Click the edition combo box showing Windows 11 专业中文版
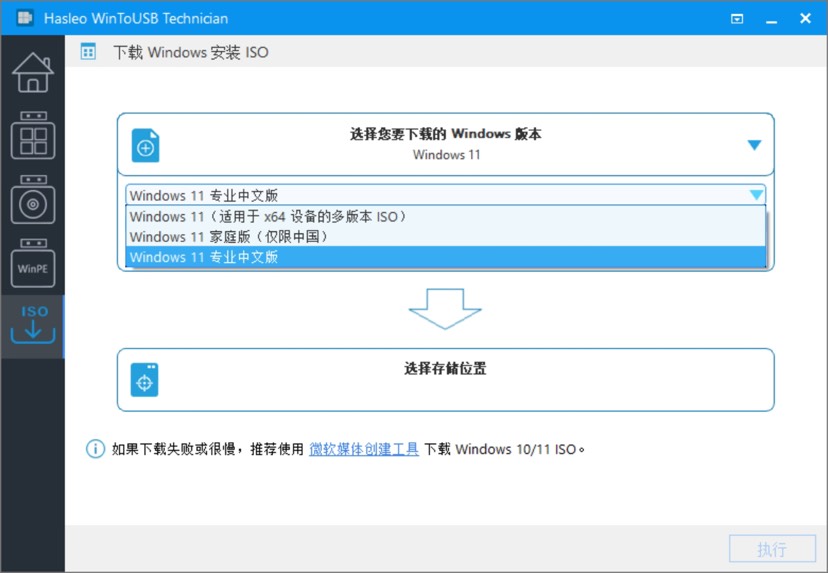Viewport: 828px width, 573px height. tap(446, 195)
